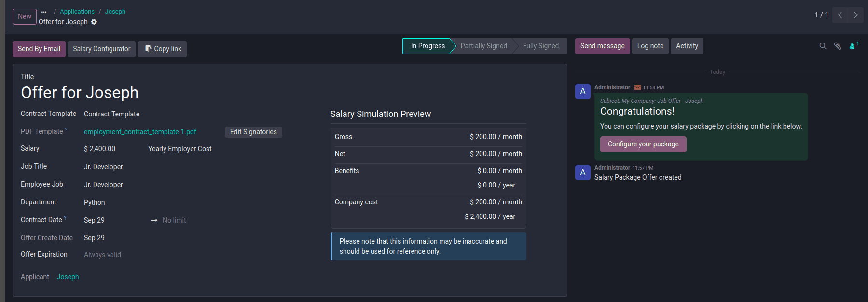Screen dimensions: 868x302
Task: Open employment_contract_template-1.pdf link
Action: [140, 132]
